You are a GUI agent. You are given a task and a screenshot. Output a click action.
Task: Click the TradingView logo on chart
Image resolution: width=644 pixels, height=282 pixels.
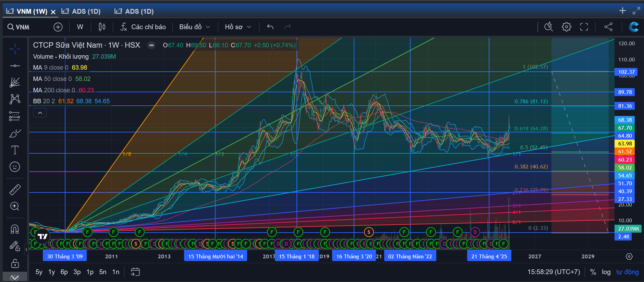pos(42,236)
